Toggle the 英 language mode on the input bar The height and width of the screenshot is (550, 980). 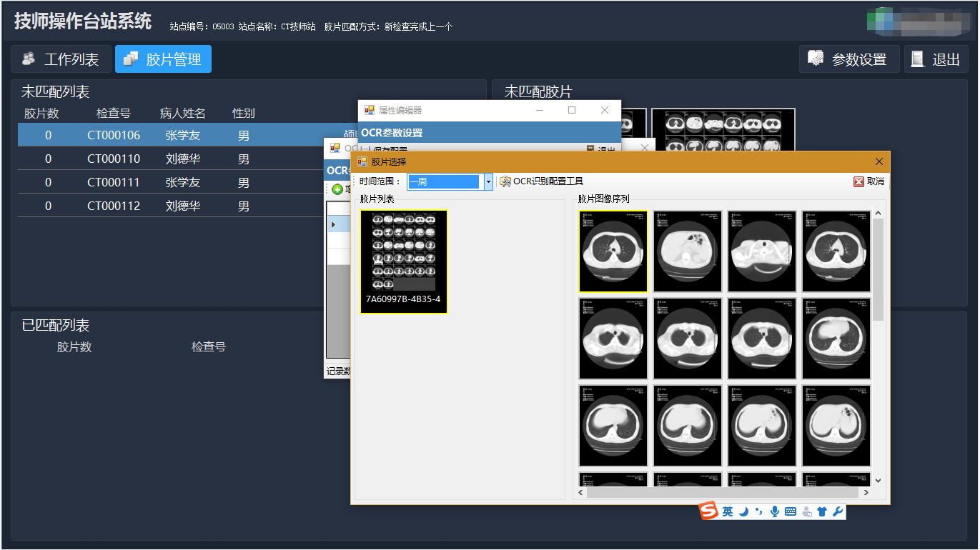coord(728,511)
